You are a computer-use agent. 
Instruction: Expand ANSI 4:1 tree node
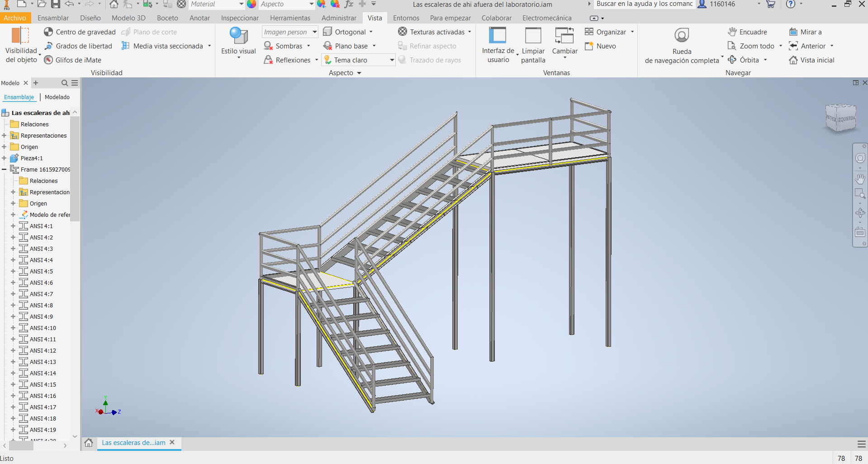pos(13,226)
